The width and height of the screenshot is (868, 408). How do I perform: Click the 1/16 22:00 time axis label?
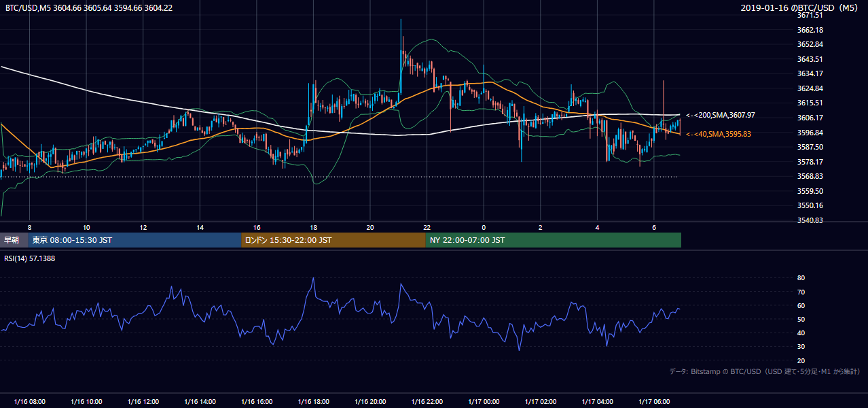click(427, 402)
